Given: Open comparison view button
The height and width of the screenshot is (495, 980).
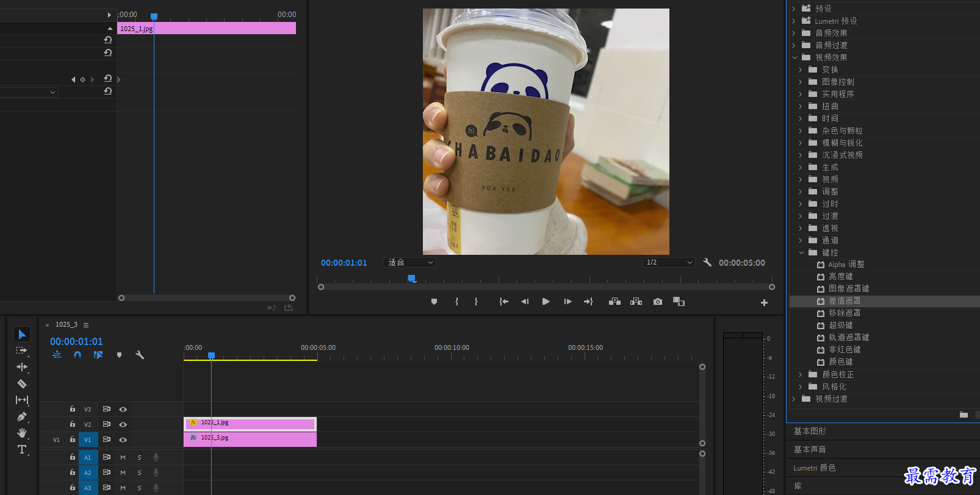Looking at the screenshot, I should point(679,302).
